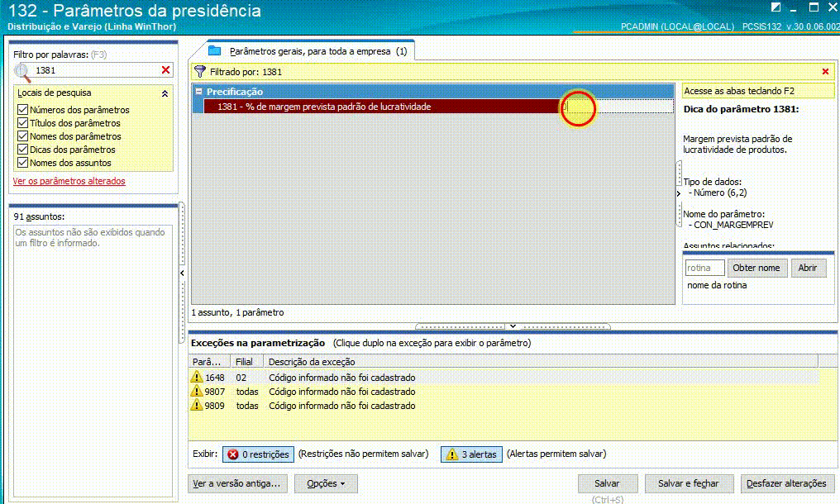Click Desfazer alterações button
840x504 pixels.
point(786,483)
